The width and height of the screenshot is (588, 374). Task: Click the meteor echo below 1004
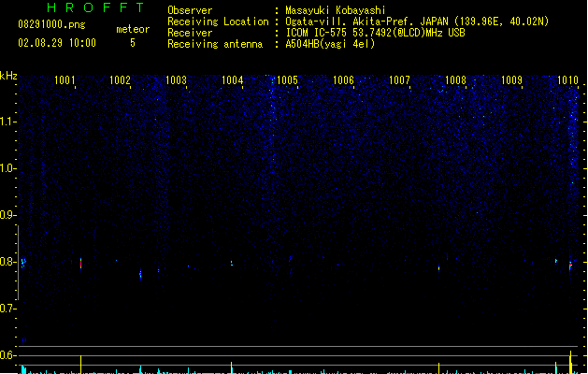point(232,264)
